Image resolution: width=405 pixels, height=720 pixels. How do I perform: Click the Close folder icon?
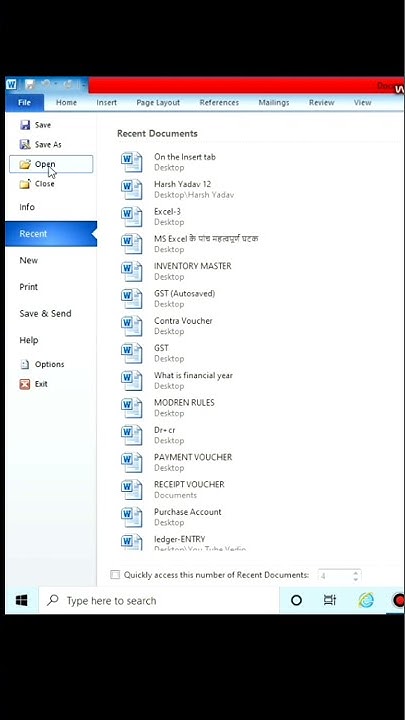click(x=25, y=184)
